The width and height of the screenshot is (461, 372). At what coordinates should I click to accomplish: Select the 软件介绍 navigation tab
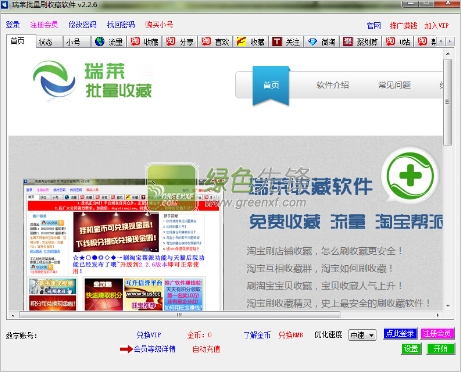[333, 85]
